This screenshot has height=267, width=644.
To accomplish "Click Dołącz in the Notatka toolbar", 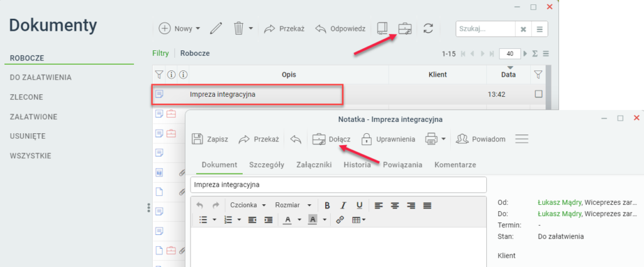I will pyautogui.click(x=331, y=139).
